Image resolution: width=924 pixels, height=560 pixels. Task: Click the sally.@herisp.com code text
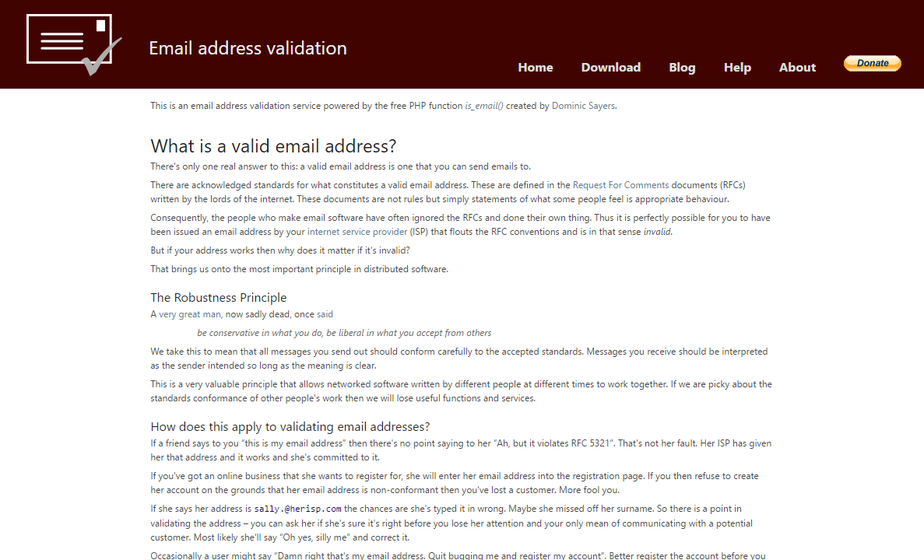(x=297, y=509)
